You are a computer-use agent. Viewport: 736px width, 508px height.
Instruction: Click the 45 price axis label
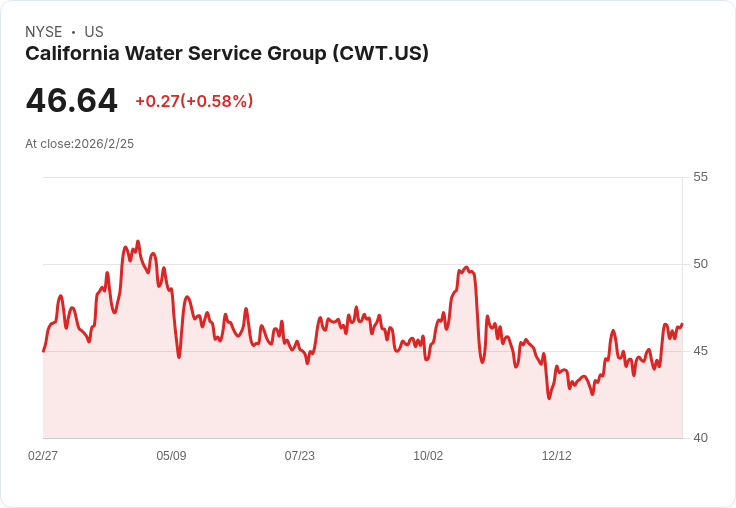click(700, 351)
